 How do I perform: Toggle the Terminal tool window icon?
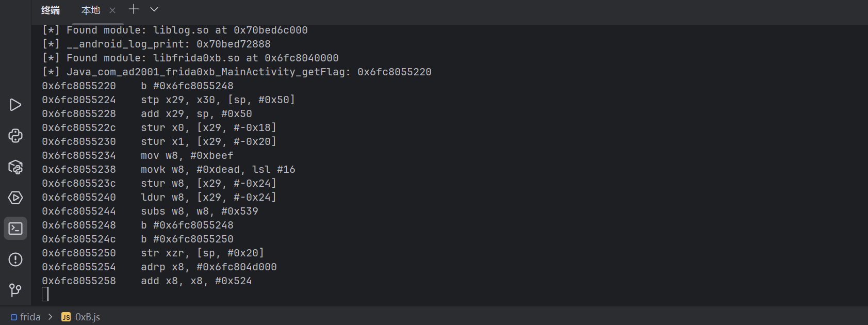[15, 229]
